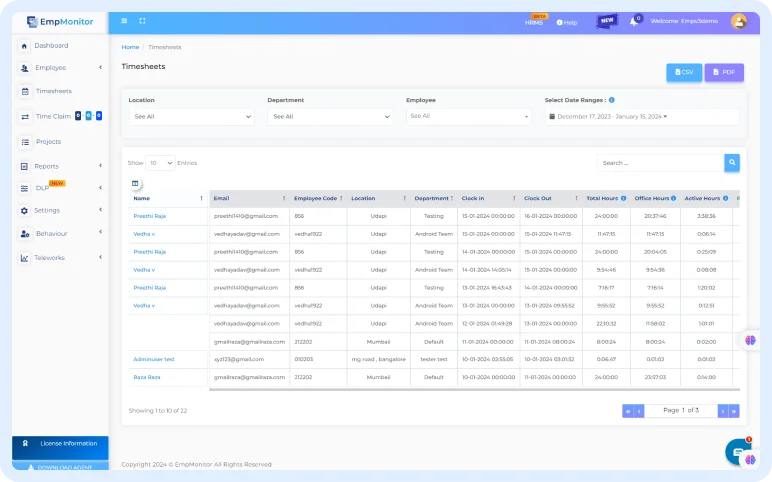This screenshot has height=482, width=772.
Task: Open Projects in the sidebar
Action: (x=48, y=142)
